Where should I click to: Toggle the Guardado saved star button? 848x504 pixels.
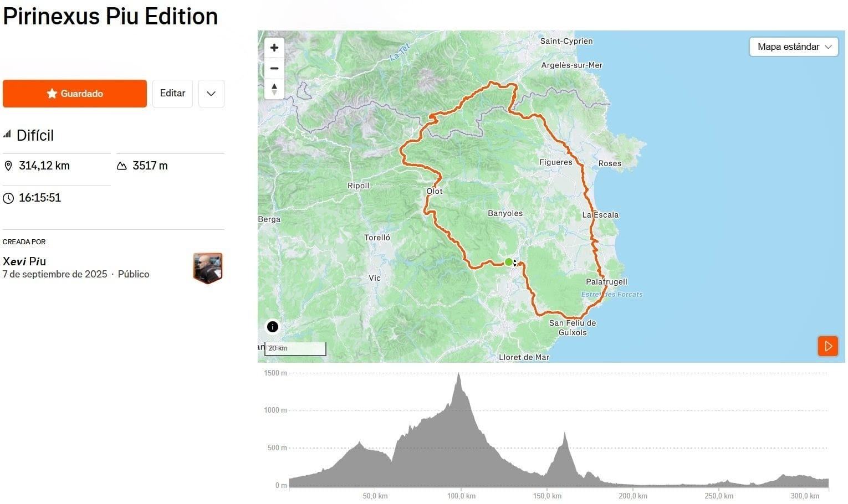[x=75, y=94]
